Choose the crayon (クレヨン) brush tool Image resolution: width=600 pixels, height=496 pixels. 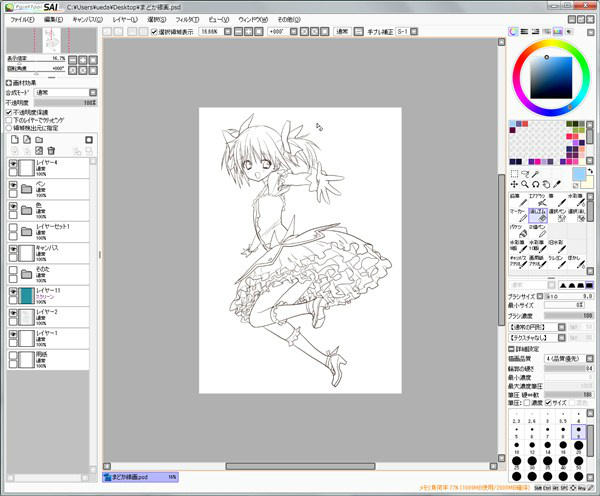coord(557,262)
